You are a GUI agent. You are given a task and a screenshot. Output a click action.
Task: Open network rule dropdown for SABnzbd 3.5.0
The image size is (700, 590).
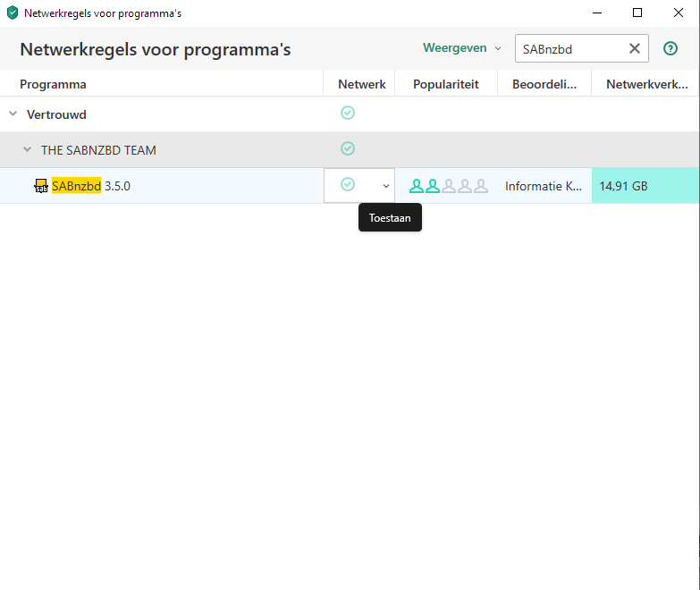tap(386, 186)
